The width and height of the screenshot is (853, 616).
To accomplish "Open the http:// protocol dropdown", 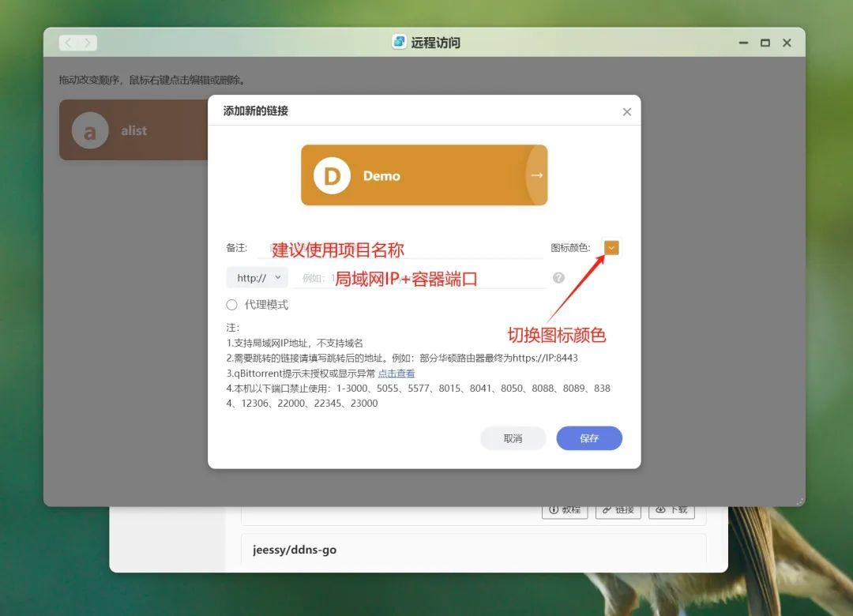I will (257, 277).
